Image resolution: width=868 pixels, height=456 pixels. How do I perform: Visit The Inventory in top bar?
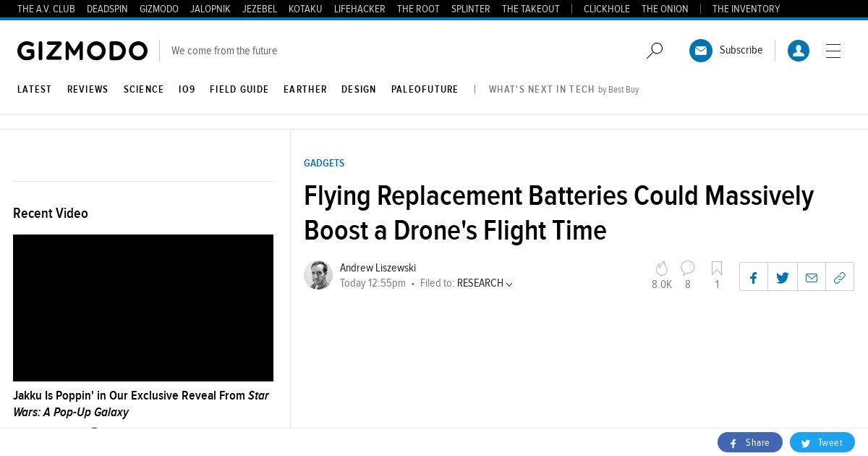[746, 9]
